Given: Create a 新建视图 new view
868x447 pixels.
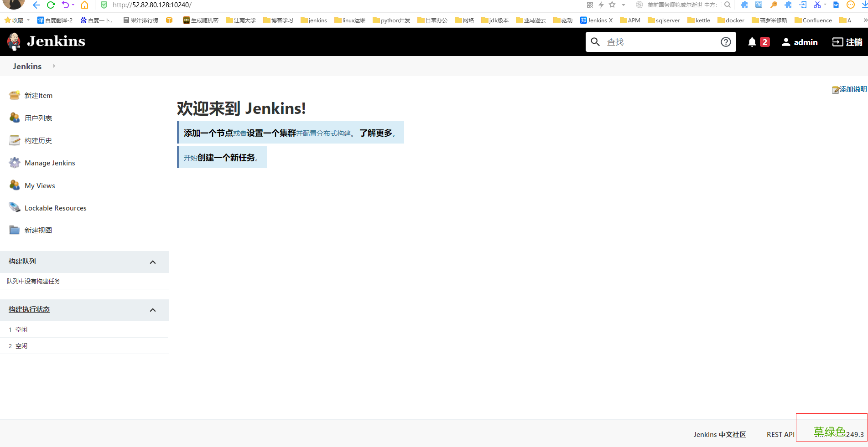Looking at the screenshot, I should pyautogui.click(x=38, y=230).
